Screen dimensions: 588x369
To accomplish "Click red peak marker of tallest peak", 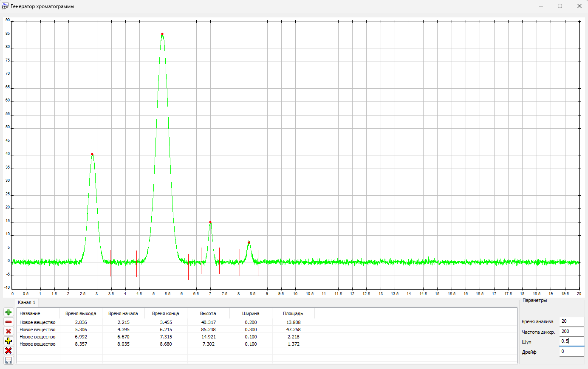I will [162, 34].
